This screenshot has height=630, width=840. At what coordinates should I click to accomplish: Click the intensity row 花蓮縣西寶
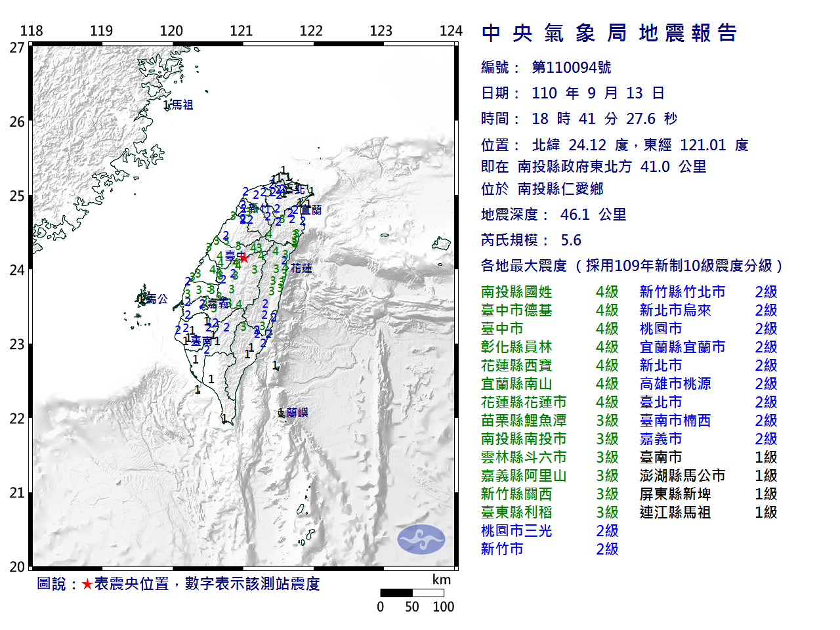550,366
